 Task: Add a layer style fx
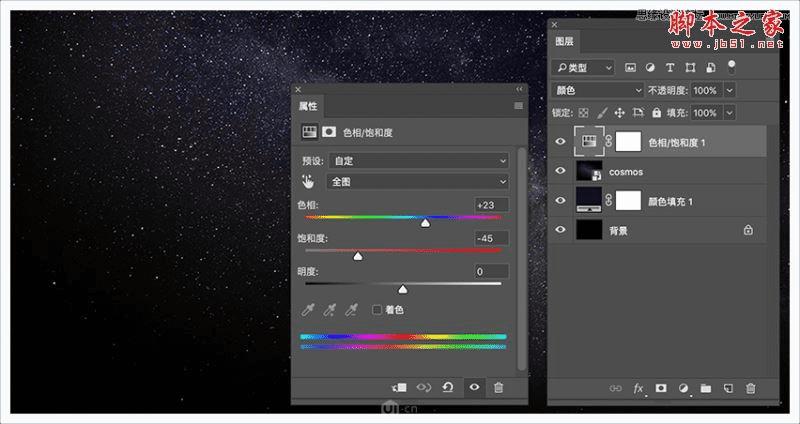click(x=638, y=388)
